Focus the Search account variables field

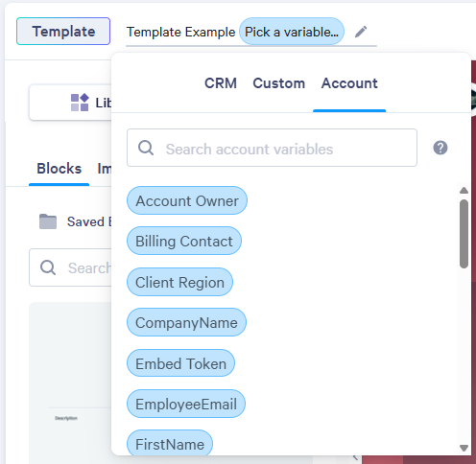pyautogui.click(x=272, y=148)
